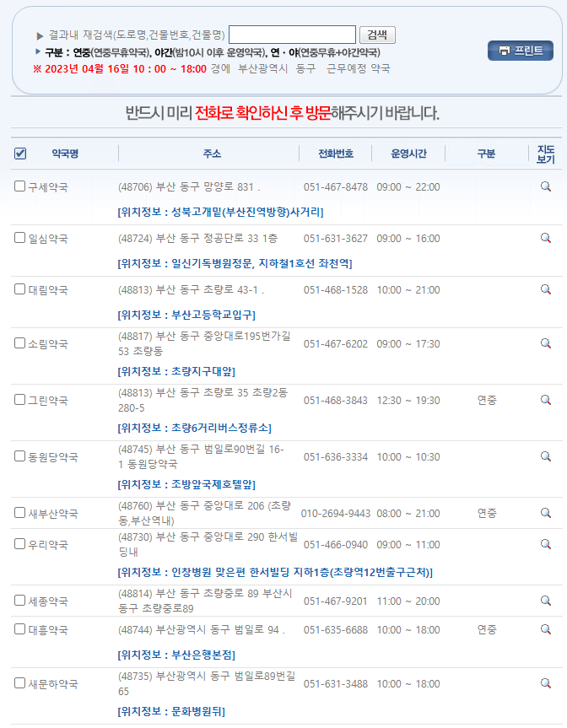Click location info 성북고개밑 사거리
Image resolution: width=567 pixels, height=728 pixels.
pyautogui.click(x=220, y=213)
